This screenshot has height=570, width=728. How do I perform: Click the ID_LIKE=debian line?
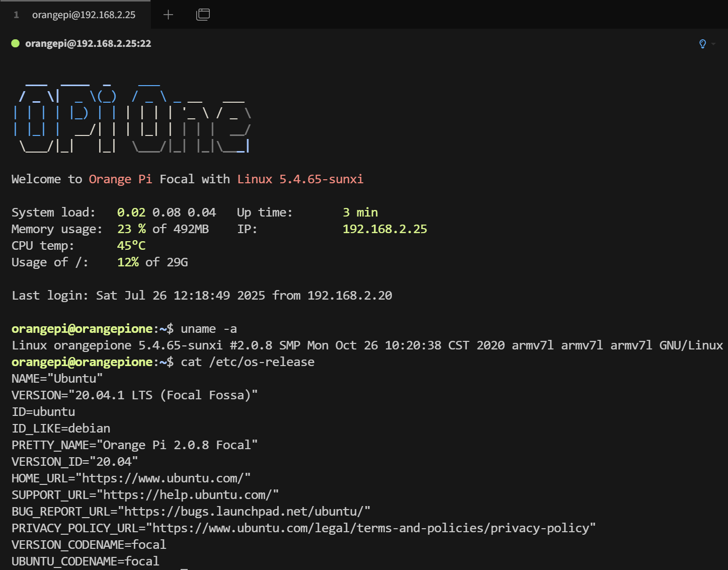pyautogui.click(x=61, y=429)
